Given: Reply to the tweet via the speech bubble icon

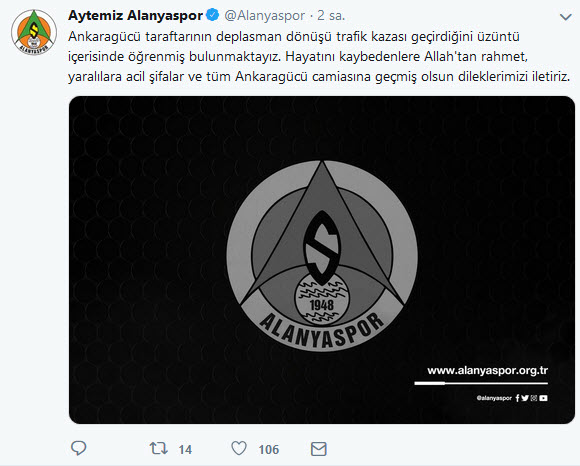Looking at the screenshot, I should [x=78, y=448].
